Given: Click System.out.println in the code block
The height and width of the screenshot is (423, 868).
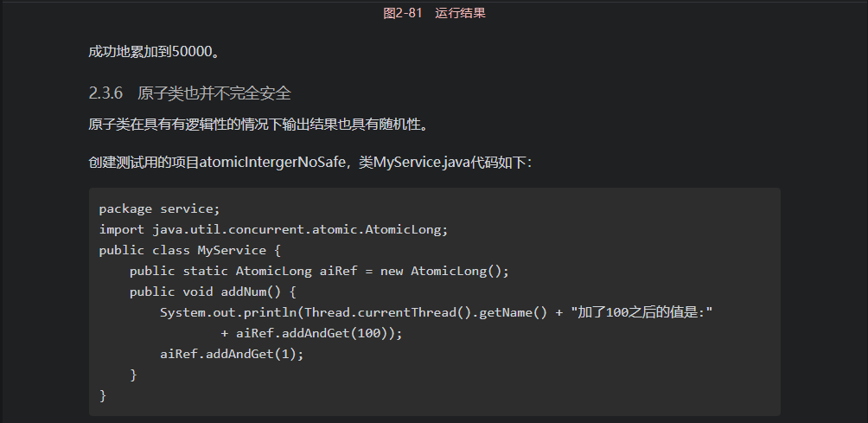Looking at the screenshot, I should tap(228, 313).
